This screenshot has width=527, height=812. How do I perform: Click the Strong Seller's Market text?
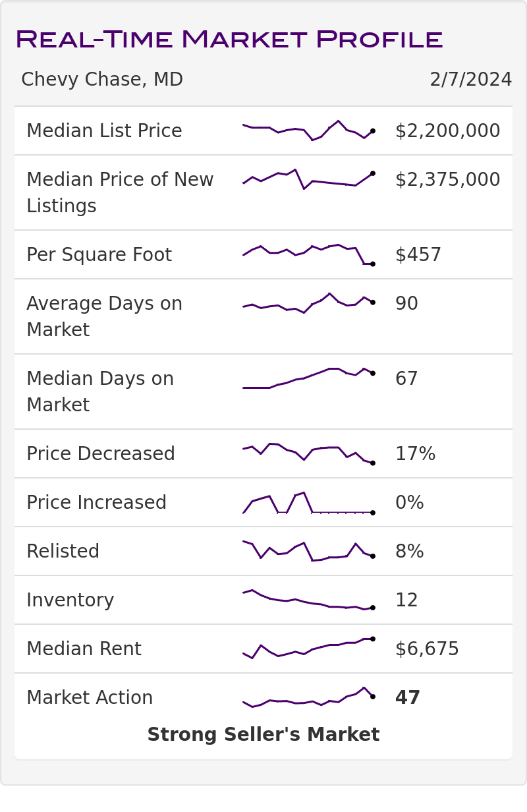pyautogui.click(x=263, y=735)
